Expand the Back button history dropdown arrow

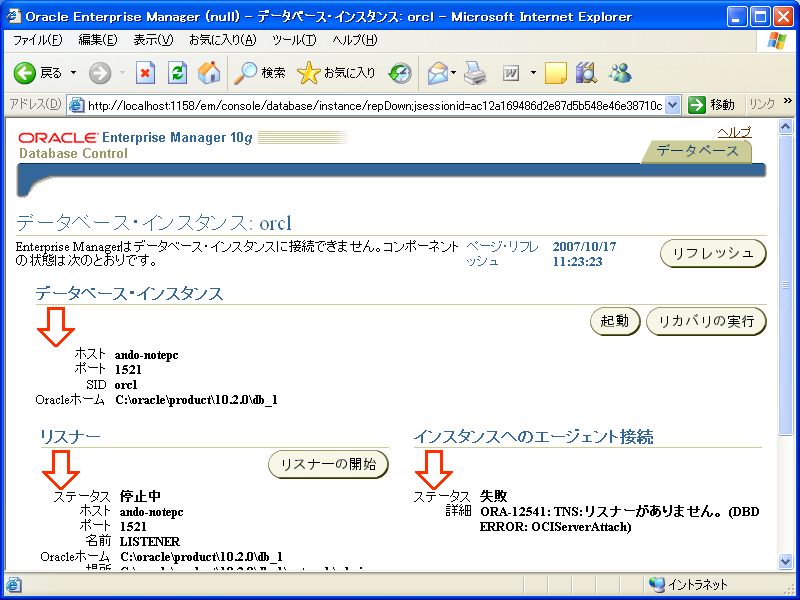[x=73, y=73]
